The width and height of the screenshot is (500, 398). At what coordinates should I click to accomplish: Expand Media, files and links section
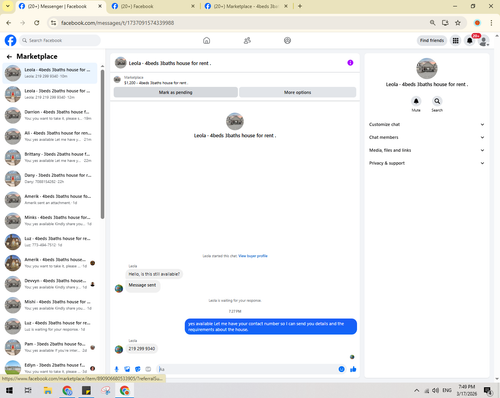point(426,150)
